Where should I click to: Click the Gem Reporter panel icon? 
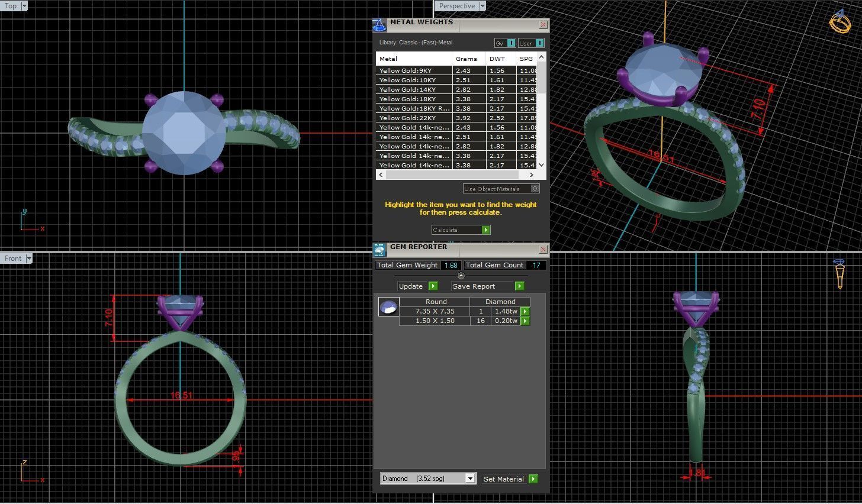(379, 250)
